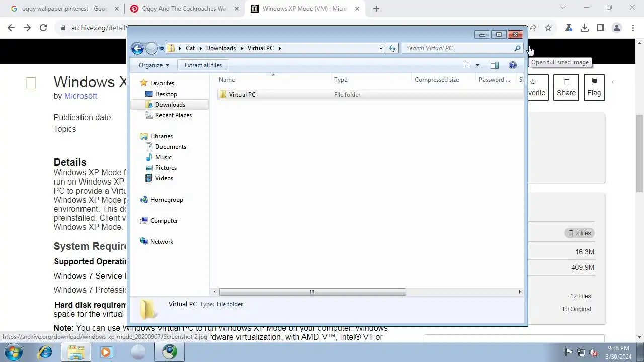The width and height of the screenshot is (644, 362).
Task: Click Explorer's forward navigation arrow
Action: point(151,48)
